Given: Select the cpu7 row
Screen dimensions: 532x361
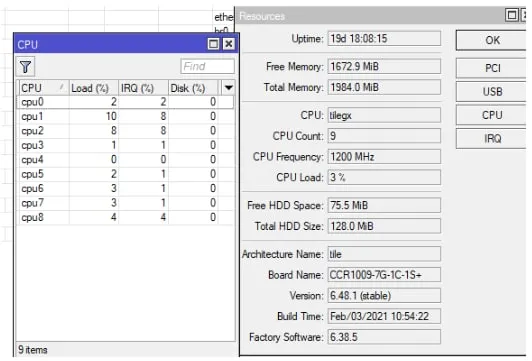Looking at the screenshot, I should (x=125, y=203).
